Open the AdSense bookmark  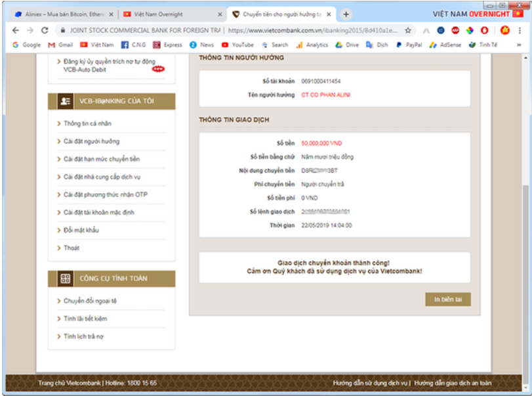(445, 45)
